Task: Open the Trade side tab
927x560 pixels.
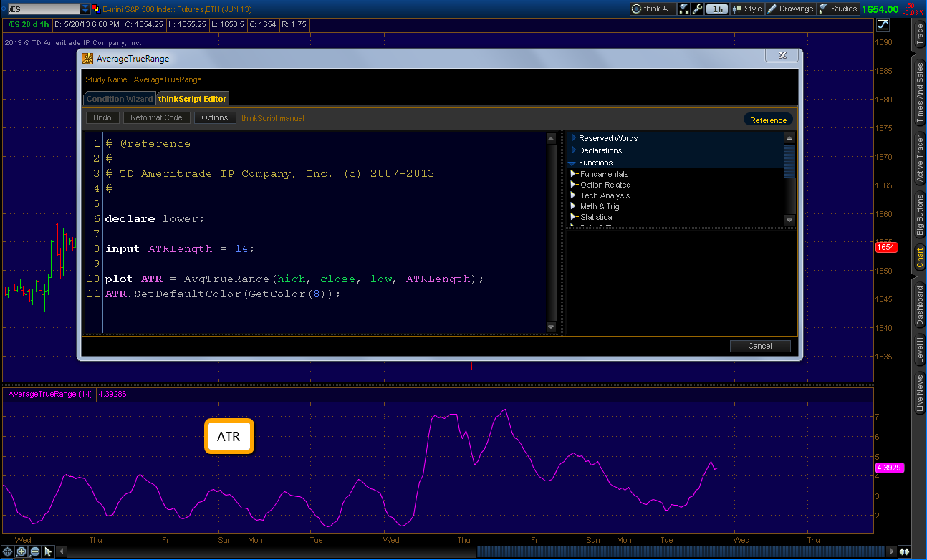Action: 920,34
